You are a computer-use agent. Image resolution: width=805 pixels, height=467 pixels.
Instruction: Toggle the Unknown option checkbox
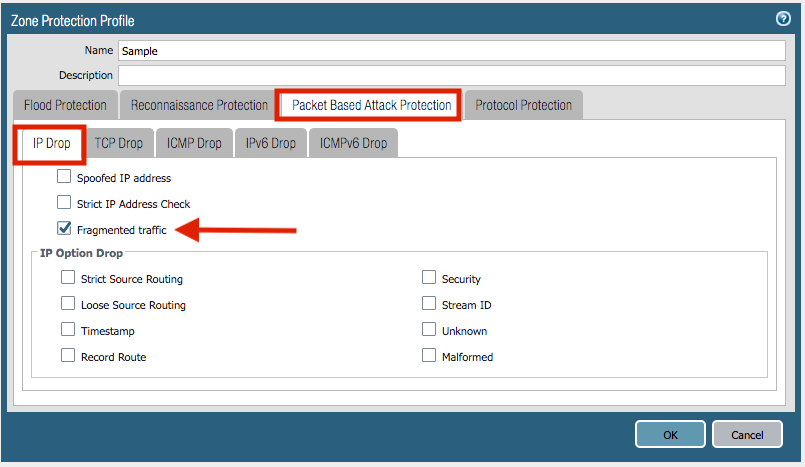pyautogui.click(x=429, y=329)
